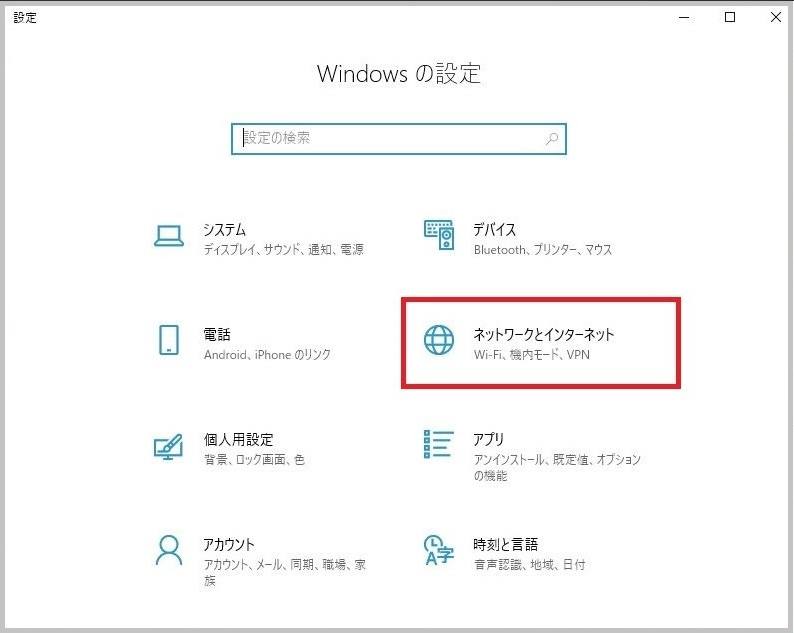Click the list icon for アプリ
This screenshot has width=794, height=633.
439,444
